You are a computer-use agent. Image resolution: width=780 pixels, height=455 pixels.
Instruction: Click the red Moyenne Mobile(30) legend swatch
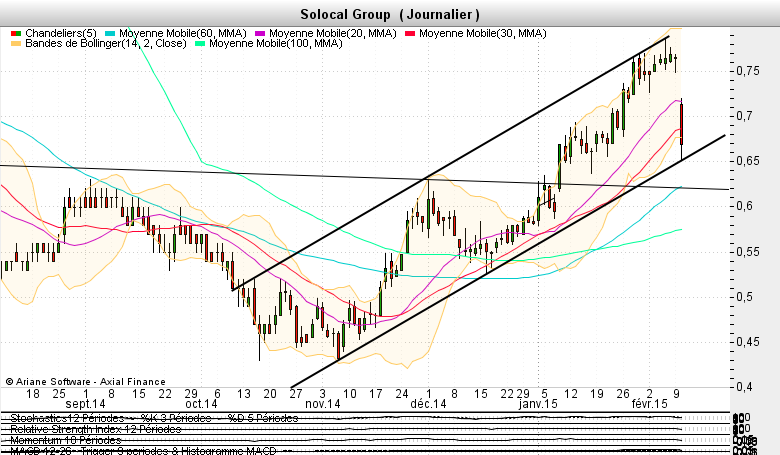pos(410,33)
